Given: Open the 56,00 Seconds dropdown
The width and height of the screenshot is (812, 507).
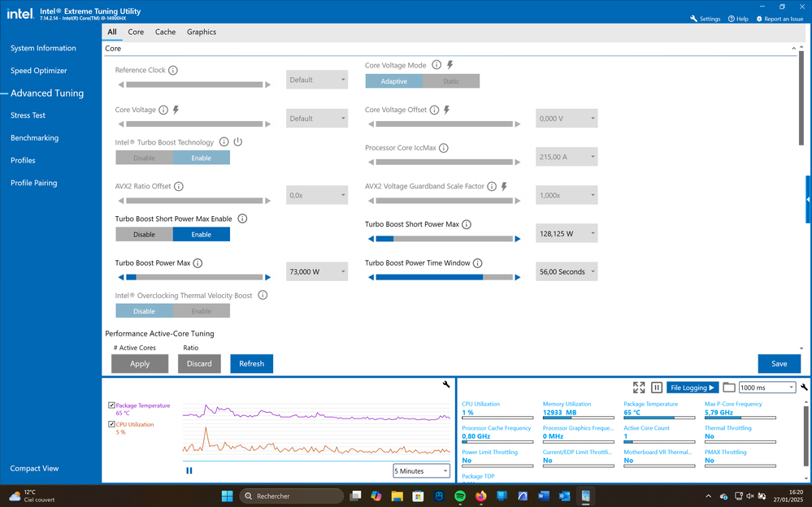Looking at the screenshot, I should pyautogui.click(x=567, y=272).
